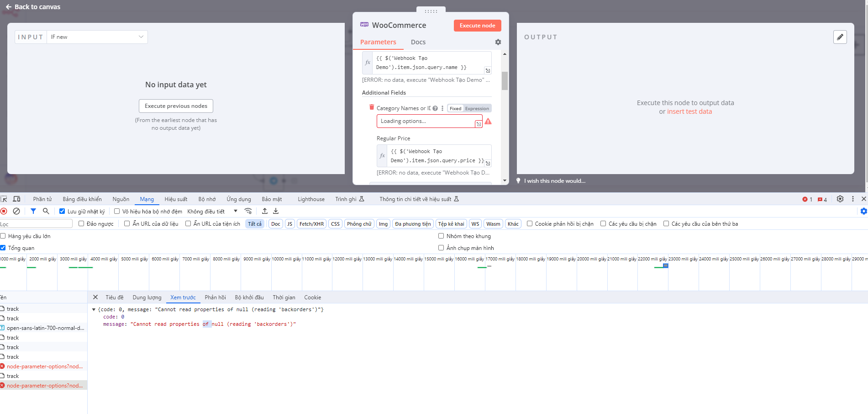Viewport: 868px width, 414px height.
Task: Click the Execute node button
Action: [x=477, y=26]
